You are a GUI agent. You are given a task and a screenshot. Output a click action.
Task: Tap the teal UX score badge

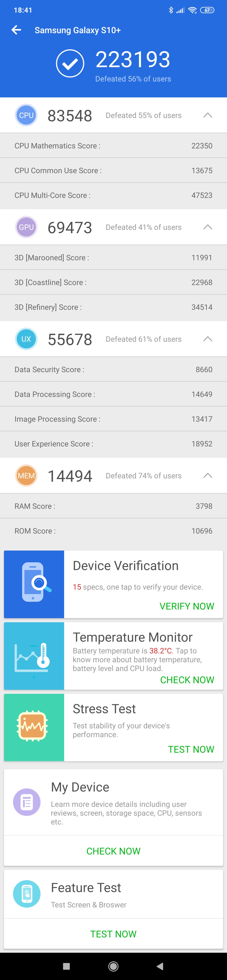coord(26,339)
